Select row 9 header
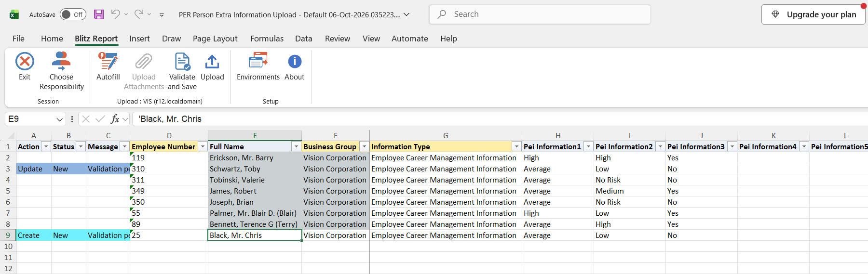 coord(8,235)
